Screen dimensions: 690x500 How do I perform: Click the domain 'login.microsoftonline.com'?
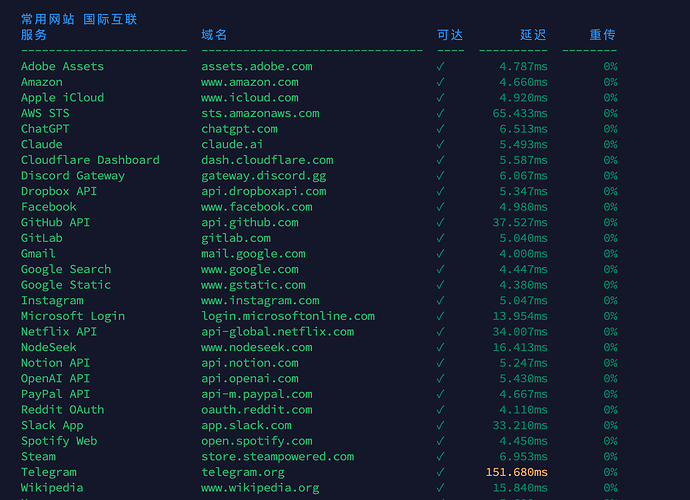point(288,316)
